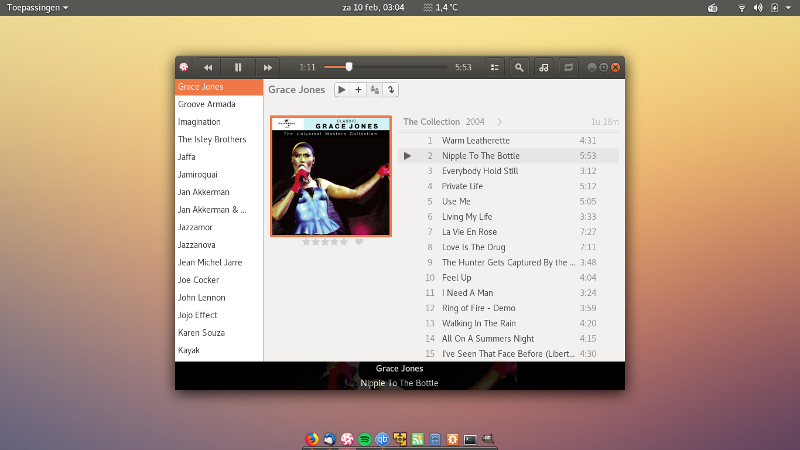The image size is (800, 450).
Task: Skip to the next track
Action: coord(268,67)
